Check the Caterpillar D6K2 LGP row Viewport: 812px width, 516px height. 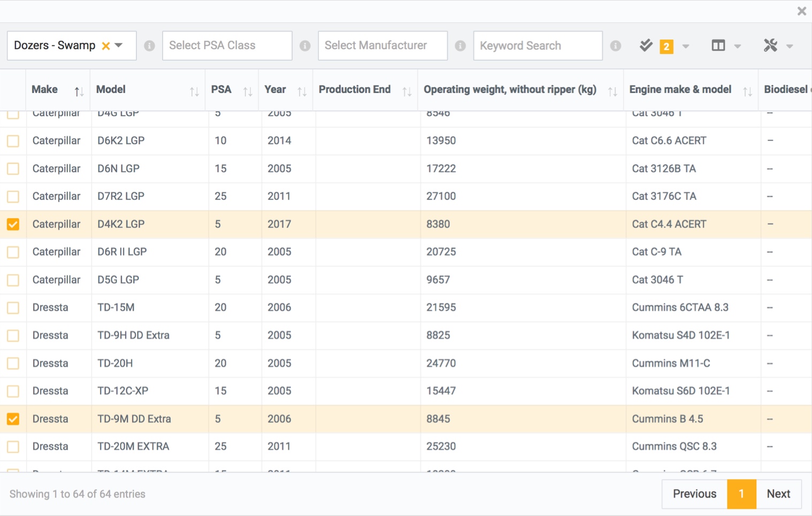[x=13, y=141]
